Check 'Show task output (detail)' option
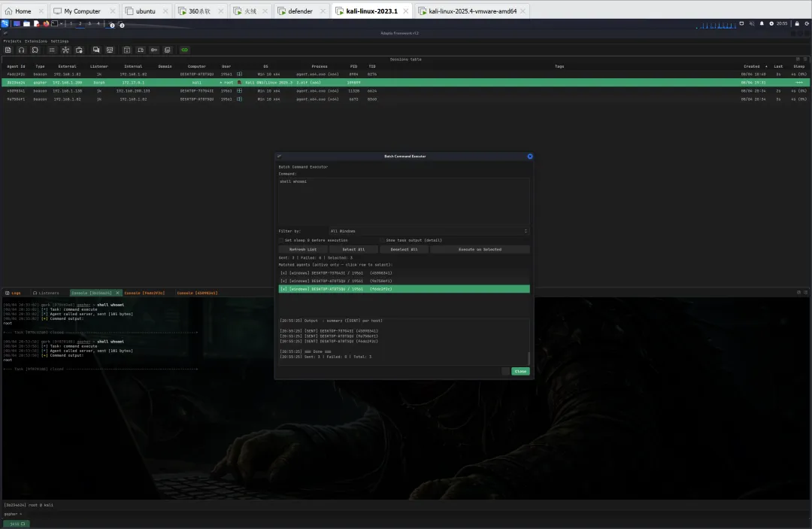The height and width of the screenshot is (529, 812). click(381, 240)
